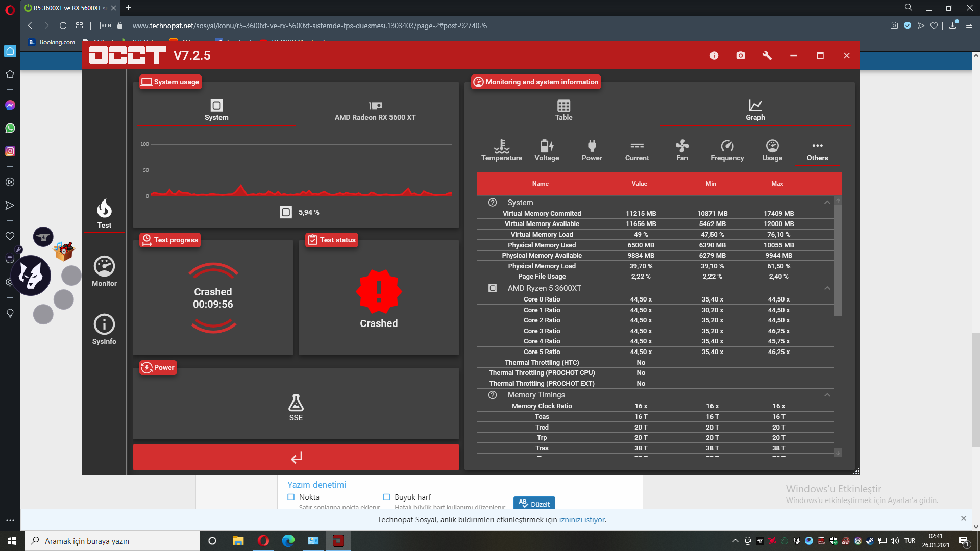The height and width of the screenshot is (551, 980).
Task: Open the SysInfo section
Action: pyautogui.click(x=104, y=330)
